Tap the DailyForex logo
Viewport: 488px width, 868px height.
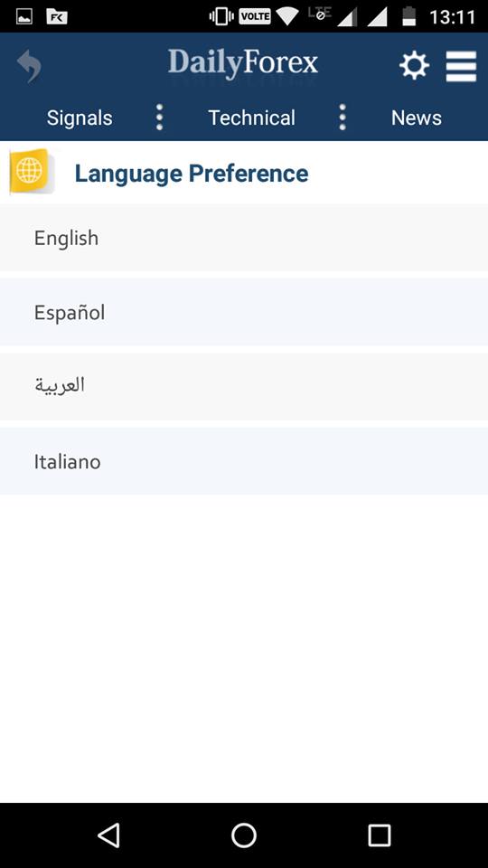point(243,65)
